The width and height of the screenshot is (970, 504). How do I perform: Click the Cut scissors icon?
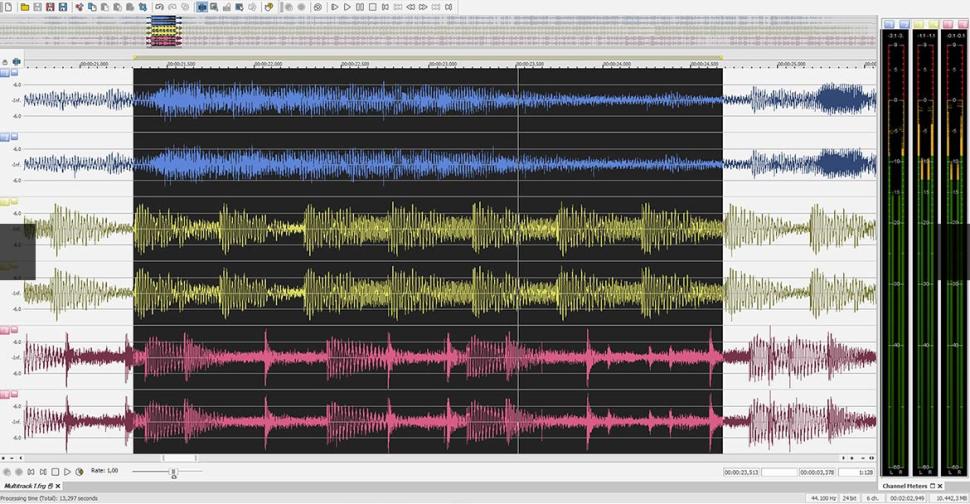coord(78,7)
